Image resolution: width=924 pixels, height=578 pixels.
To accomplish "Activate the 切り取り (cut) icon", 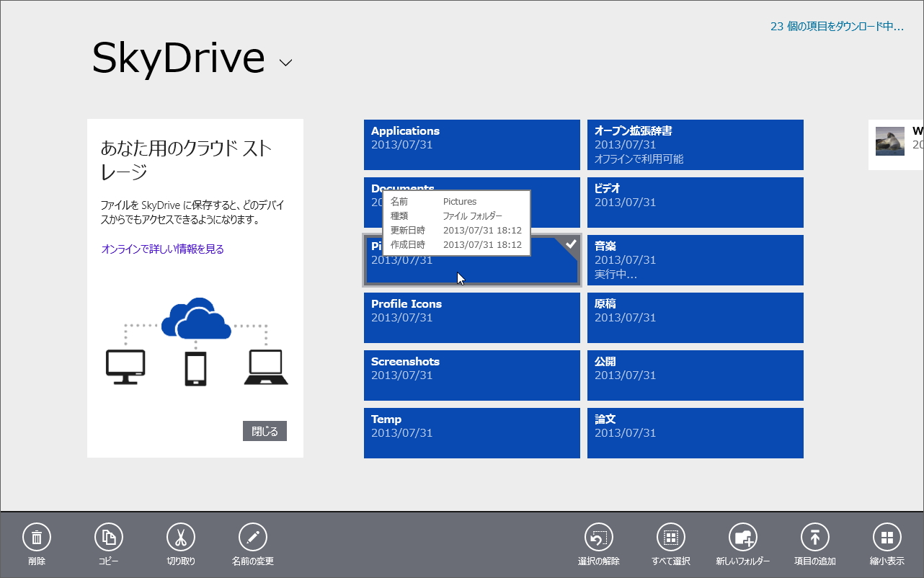I will (180, 537).
